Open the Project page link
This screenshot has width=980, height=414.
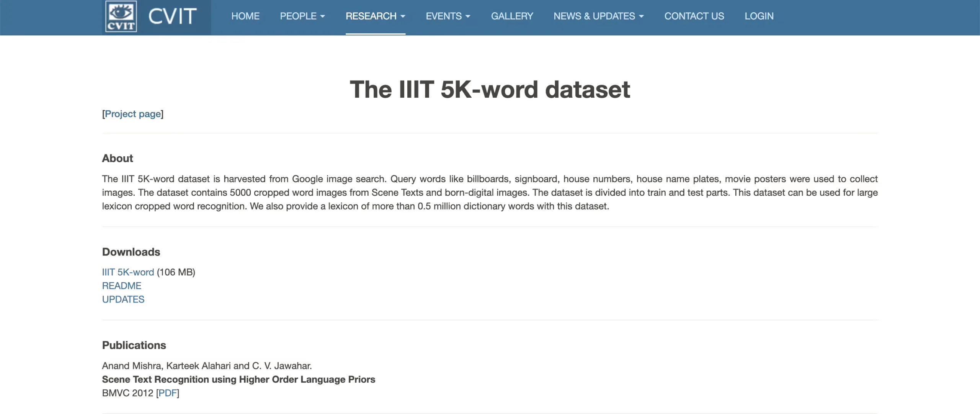click(x=133, y=114)
